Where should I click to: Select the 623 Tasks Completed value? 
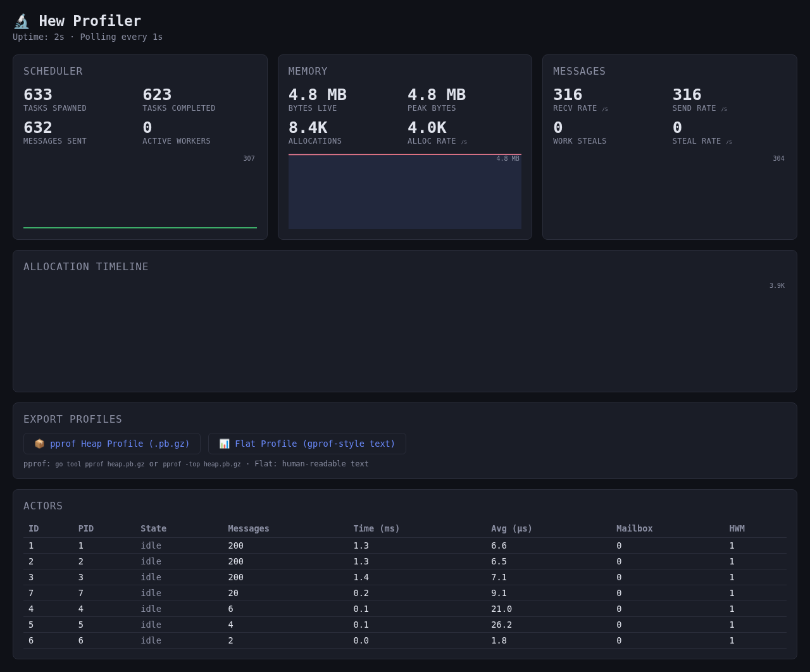tap(157, 94)
